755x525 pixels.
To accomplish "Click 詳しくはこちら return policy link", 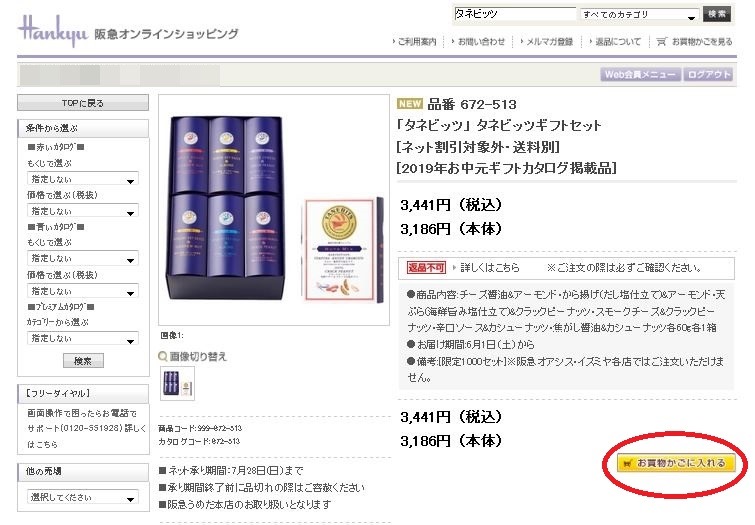I will coord(490,267).
